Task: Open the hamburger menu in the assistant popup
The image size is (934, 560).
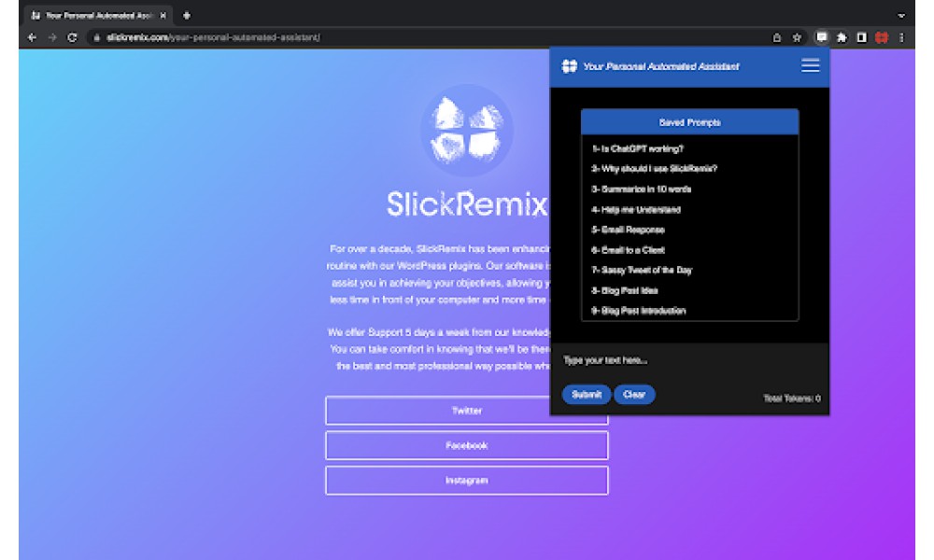Action: click(x=810, y=65)
